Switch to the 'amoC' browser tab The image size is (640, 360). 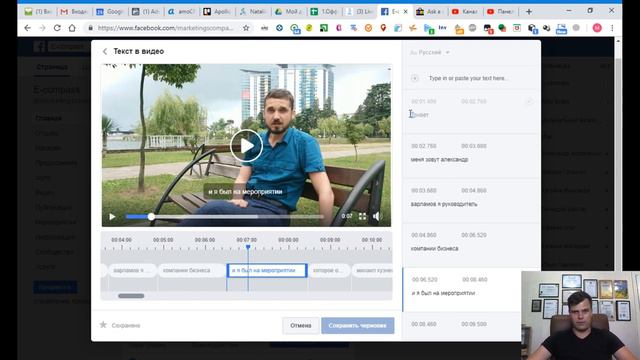(181, 12)
